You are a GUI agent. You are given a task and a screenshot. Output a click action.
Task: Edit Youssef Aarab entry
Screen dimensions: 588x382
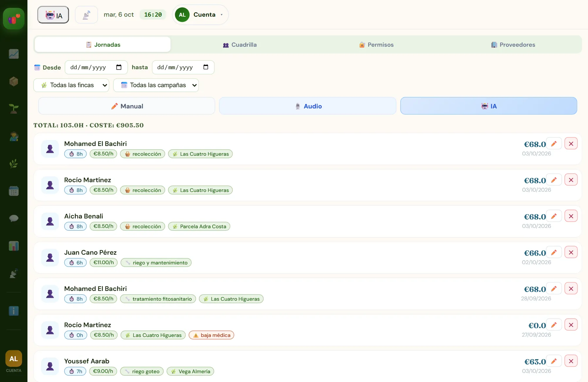point(554,361)
